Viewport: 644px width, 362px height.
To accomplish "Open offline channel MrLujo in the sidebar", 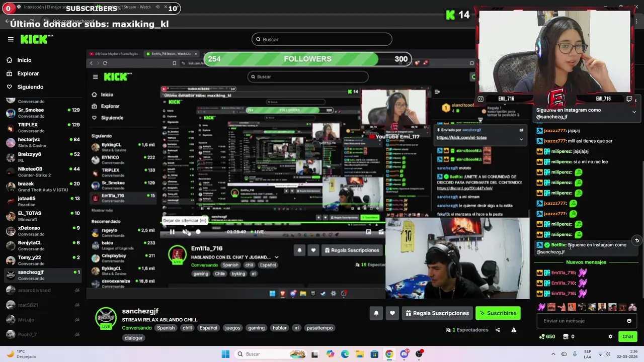I will tap(43, 320).
